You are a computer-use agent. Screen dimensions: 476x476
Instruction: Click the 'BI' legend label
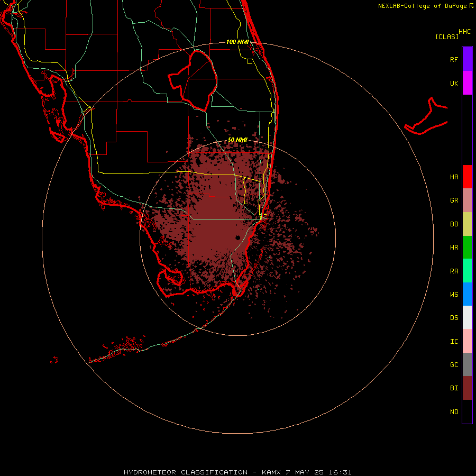click(x=454, y=388)
